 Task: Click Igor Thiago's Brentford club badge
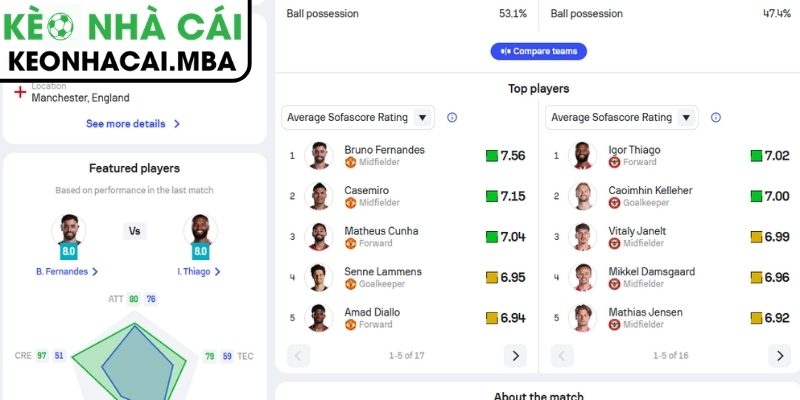point(614,162)
